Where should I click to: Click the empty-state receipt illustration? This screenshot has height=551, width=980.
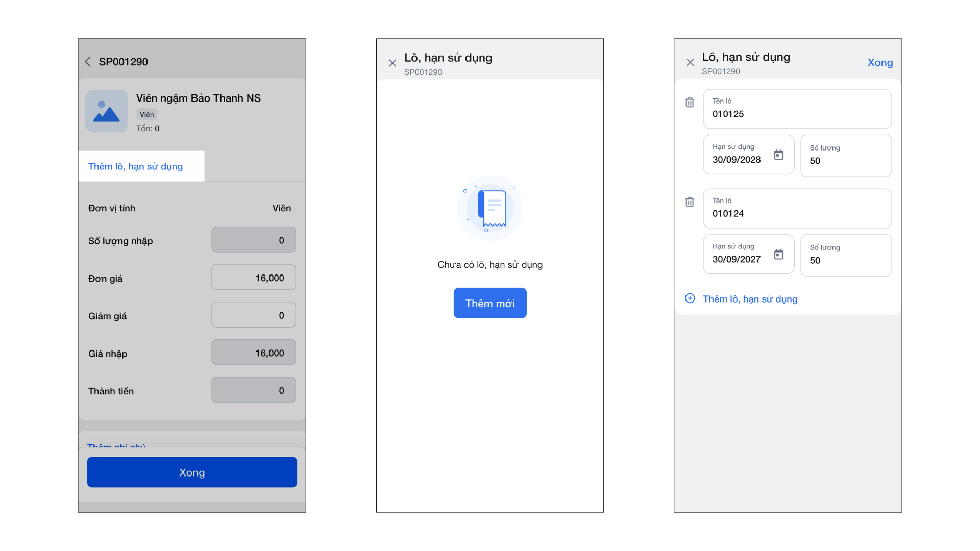[490, 208]
